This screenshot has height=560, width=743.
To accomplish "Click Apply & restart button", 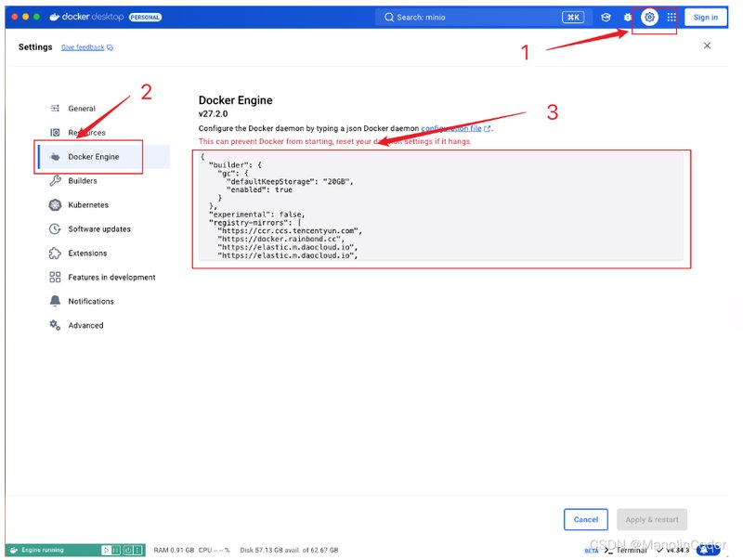I will 652,520.
